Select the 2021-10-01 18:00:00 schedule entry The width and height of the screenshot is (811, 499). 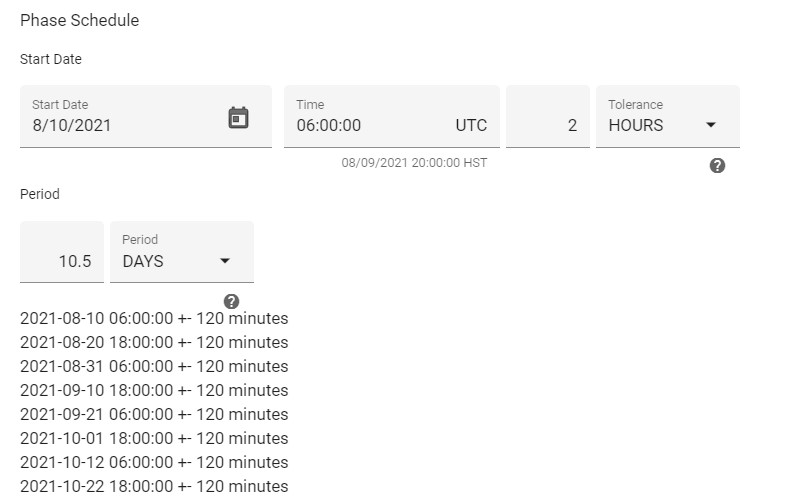click(x=154, y=438)
